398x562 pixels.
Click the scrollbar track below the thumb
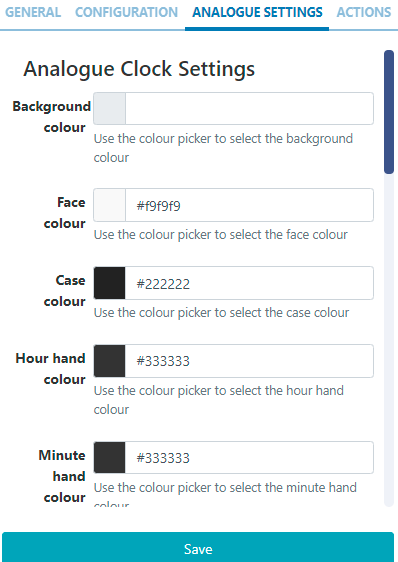[x=389, y=340]
